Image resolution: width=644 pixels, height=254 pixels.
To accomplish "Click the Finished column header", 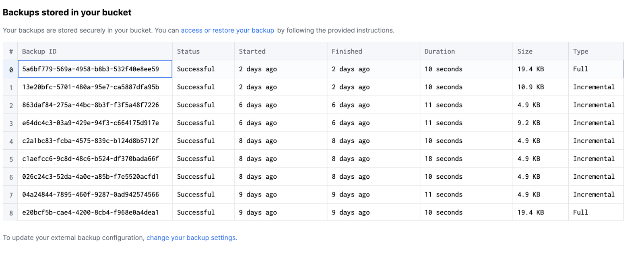I will pyautogui.click(x=347, y=52).
